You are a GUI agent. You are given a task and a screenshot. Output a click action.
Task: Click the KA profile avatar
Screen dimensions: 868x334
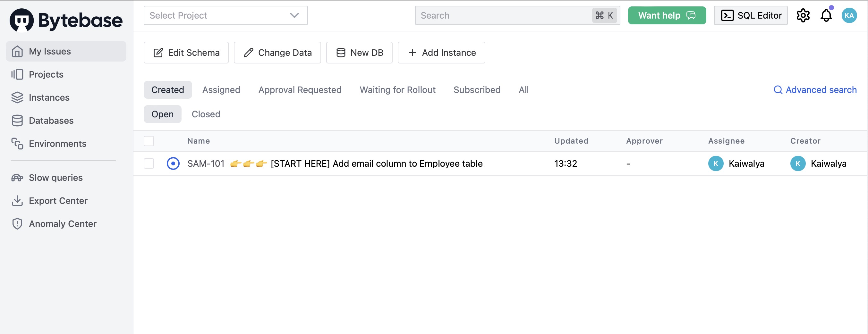(849, 15)
